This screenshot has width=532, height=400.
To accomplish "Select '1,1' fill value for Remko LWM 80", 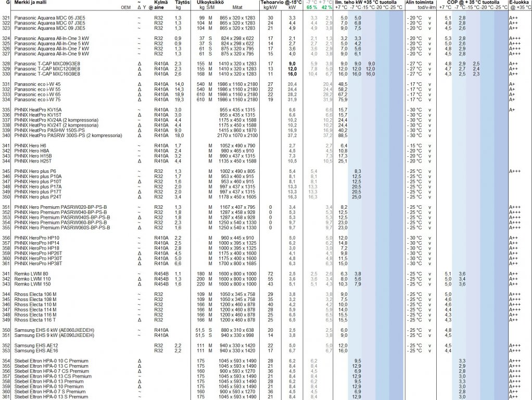I will (x=178, y=273).
